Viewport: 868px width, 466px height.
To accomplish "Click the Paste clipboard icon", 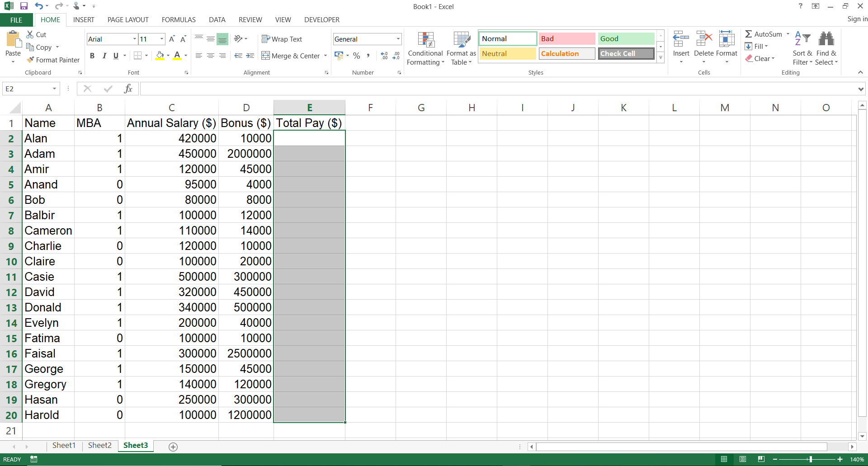I will tap(13, 40).
